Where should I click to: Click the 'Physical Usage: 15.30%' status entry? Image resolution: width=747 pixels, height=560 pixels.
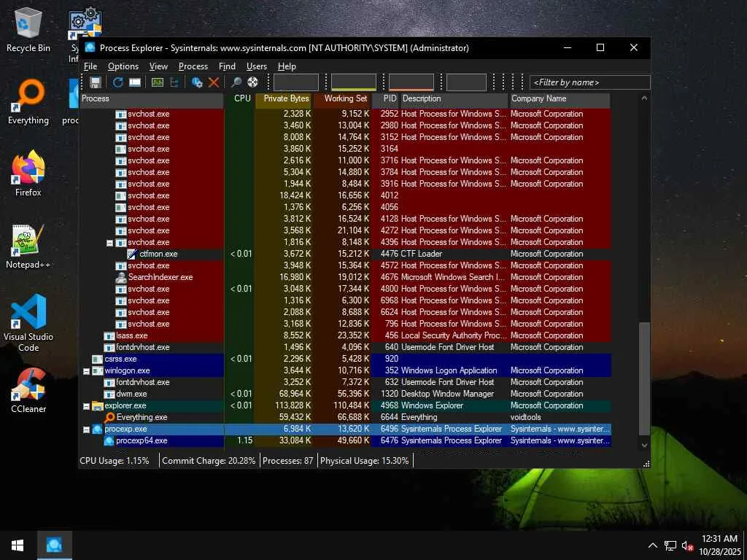click(365, 461)
